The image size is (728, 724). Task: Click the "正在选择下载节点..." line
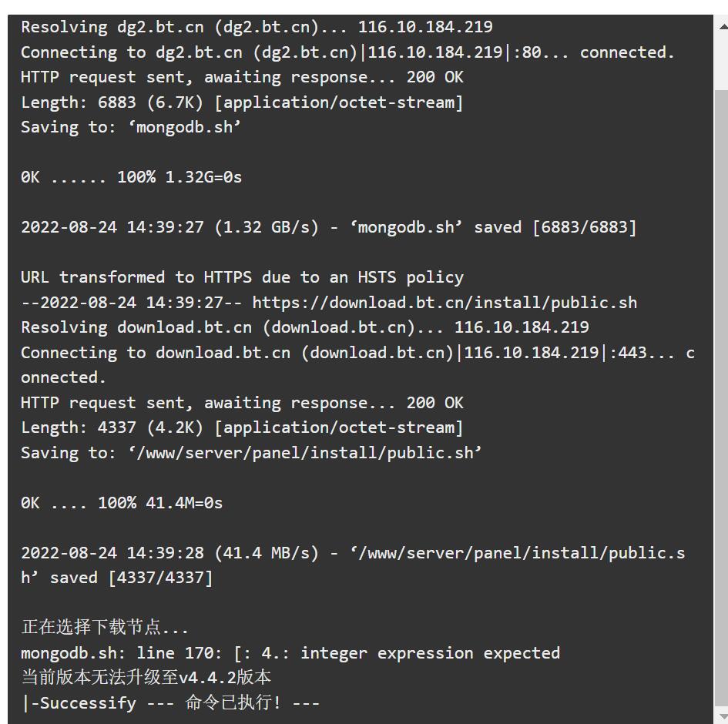[x=105, y=628]
